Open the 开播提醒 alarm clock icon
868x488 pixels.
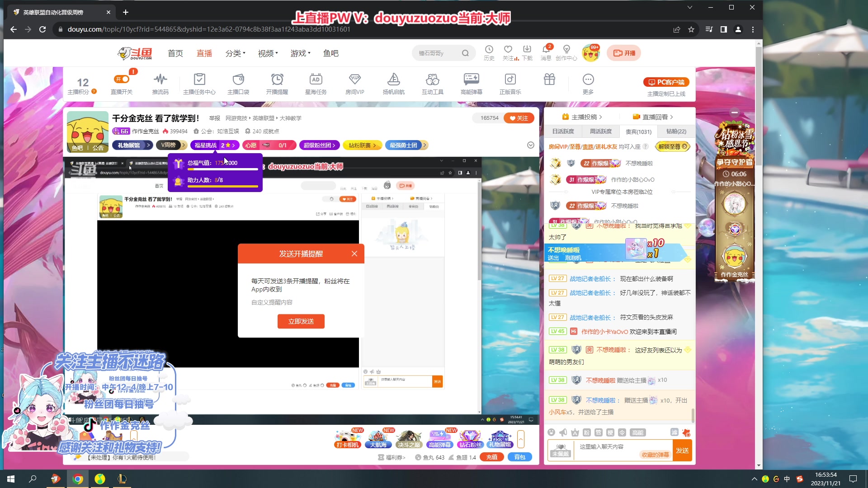(x=277, y=84)
